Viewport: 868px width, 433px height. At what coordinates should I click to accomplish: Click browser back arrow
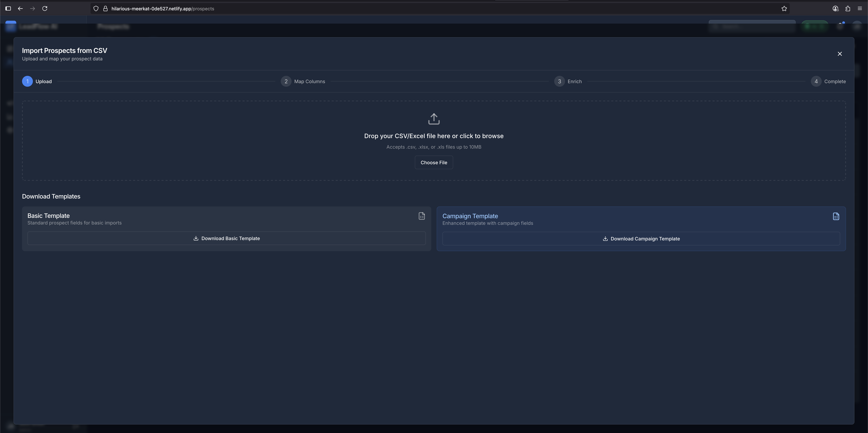pos(20,9)
